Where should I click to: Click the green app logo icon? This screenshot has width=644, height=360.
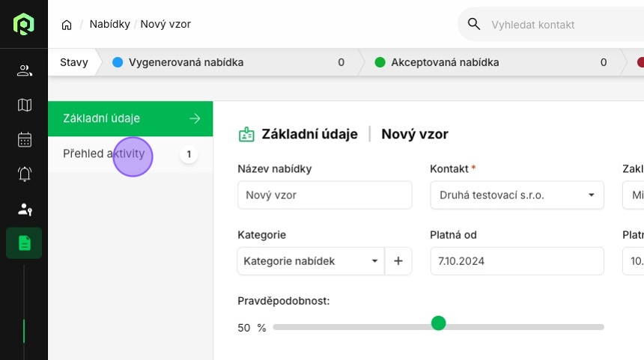click(x=24, y=25)
